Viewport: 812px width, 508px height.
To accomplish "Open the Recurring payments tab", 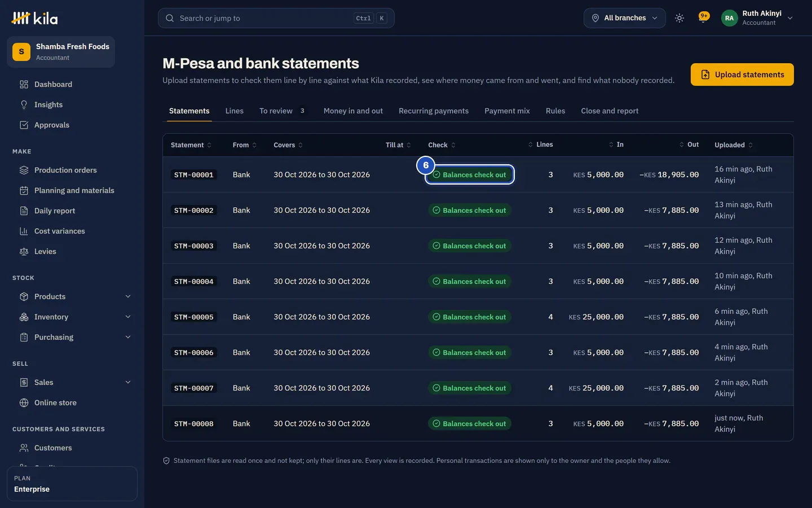I will pos(434,111).
